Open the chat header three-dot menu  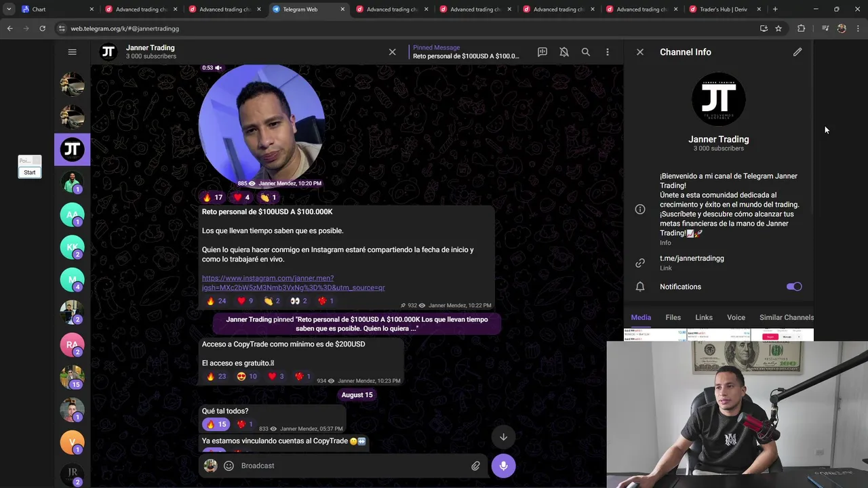coord(608,52)
